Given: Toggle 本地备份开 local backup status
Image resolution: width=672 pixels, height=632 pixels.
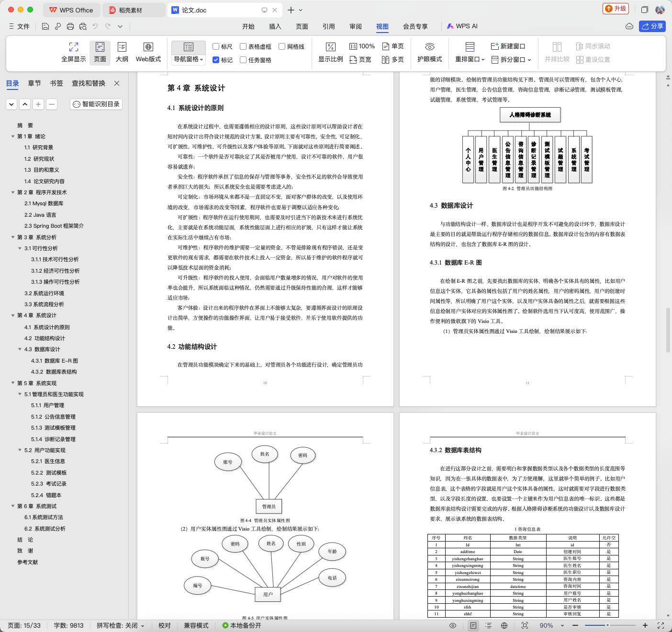Looking at the screenshot, I should (242, 625).
